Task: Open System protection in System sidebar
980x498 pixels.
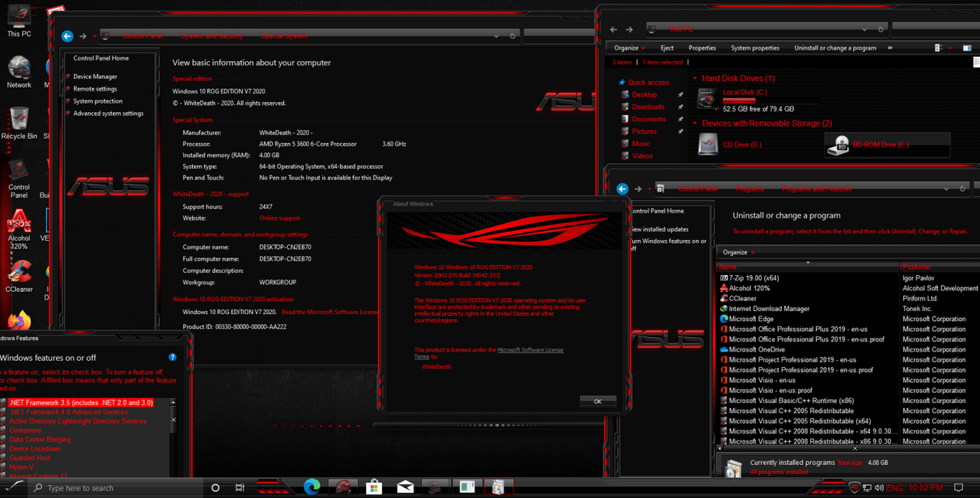Action: [x=97, y=101]
